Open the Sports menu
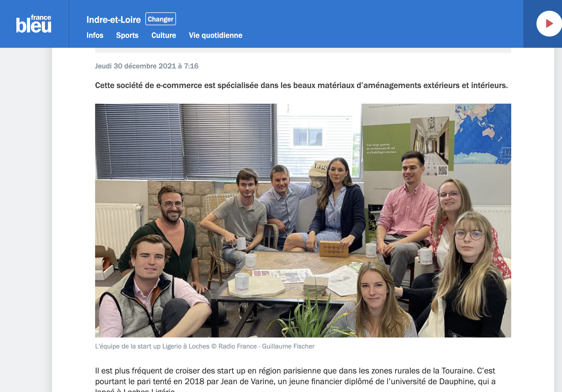The height and width of the screenshot is (392, 562). (127, 35)
